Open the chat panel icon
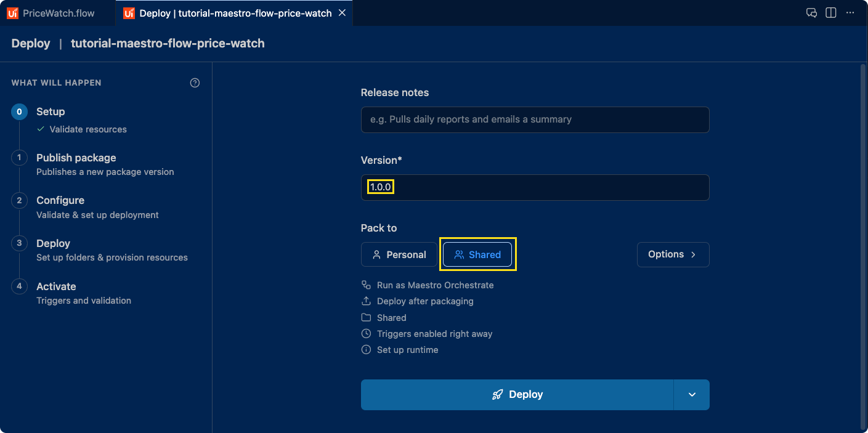Screen dimensions: 868x433 812,13
